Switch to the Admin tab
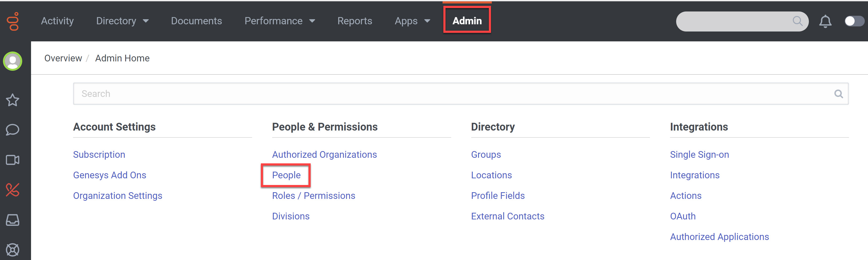This screenshot has width=868, height=260. tap(467, 21)
